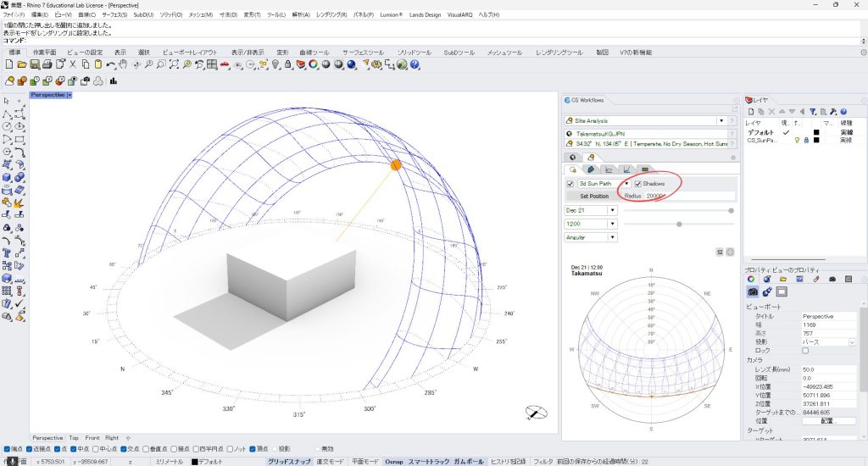This screenshot has width=868, height=466.
Task: Toggle the 3d Sun Path checkbox
Action: (570, 183)
